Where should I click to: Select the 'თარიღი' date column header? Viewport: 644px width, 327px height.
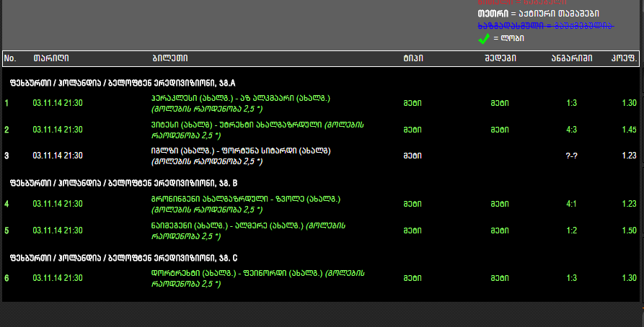tap(51, 58)
